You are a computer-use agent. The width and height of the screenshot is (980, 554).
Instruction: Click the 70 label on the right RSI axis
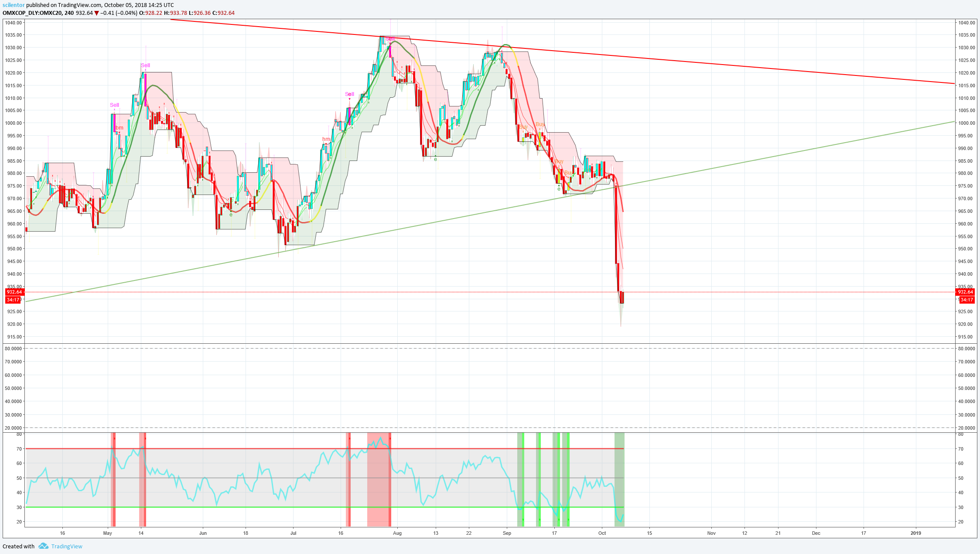click(961, 449)
